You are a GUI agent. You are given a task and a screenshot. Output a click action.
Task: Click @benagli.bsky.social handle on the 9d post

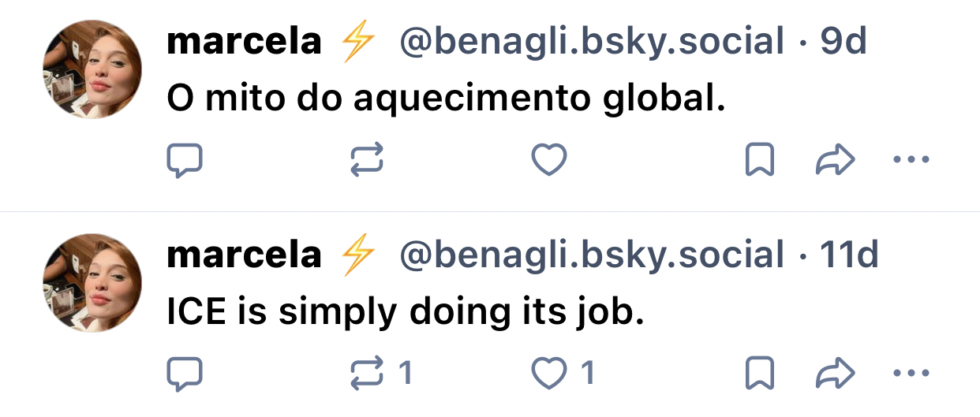tap(592, 42)
